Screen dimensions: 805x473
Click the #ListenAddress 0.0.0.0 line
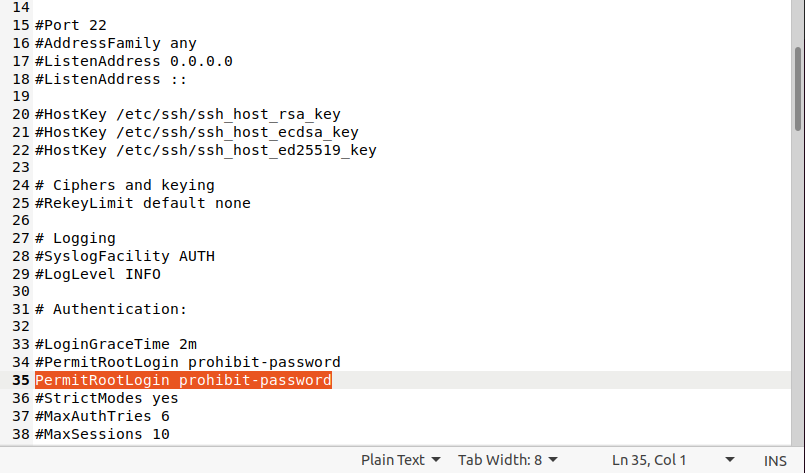[134, 61]
